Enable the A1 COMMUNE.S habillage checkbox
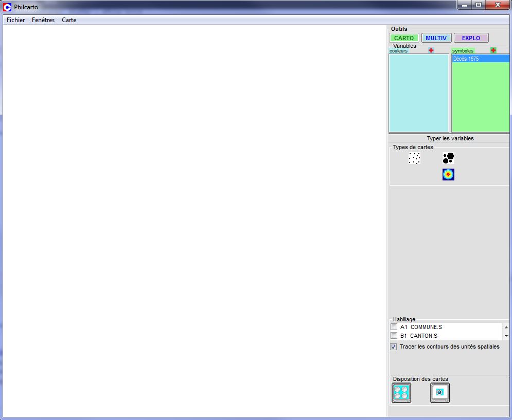 coord(394,327)
